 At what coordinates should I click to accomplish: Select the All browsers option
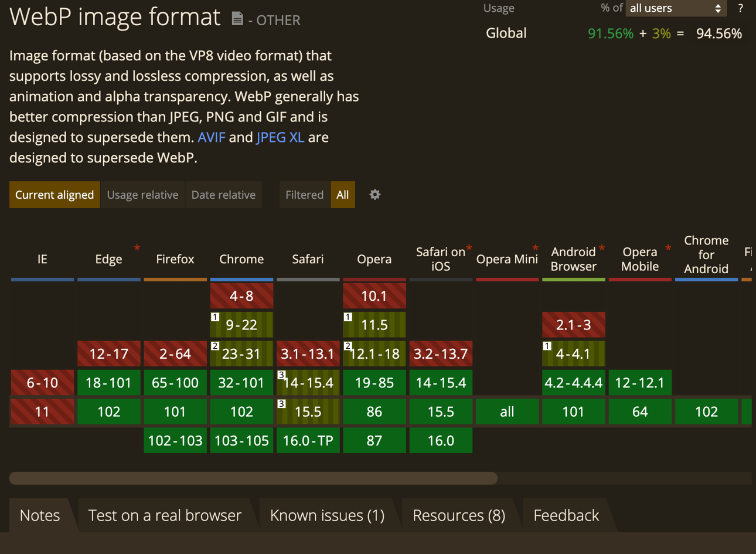coord(343,195)
